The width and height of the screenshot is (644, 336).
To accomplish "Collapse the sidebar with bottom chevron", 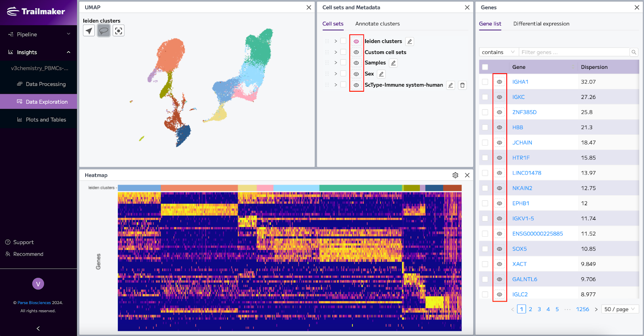I will click(x=38, y=328).
